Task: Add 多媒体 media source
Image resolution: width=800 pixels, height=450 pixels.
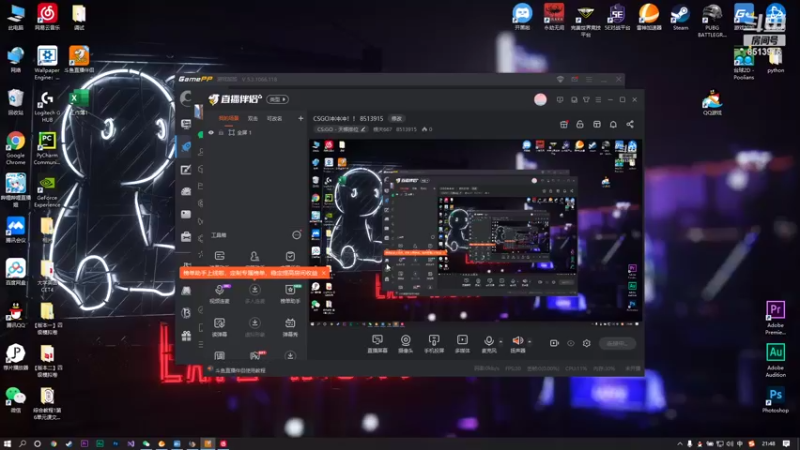Action: point(462,344)
